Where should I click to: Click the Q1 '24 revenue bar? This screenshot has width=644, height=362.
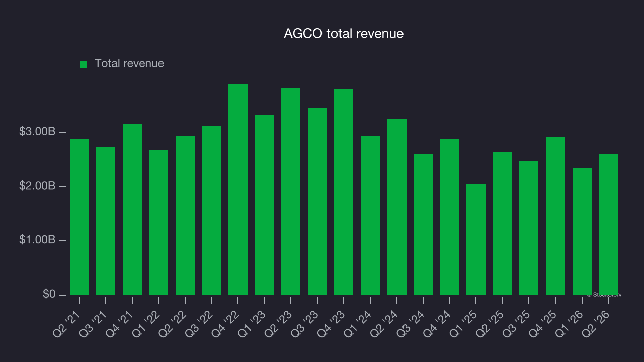370,216
